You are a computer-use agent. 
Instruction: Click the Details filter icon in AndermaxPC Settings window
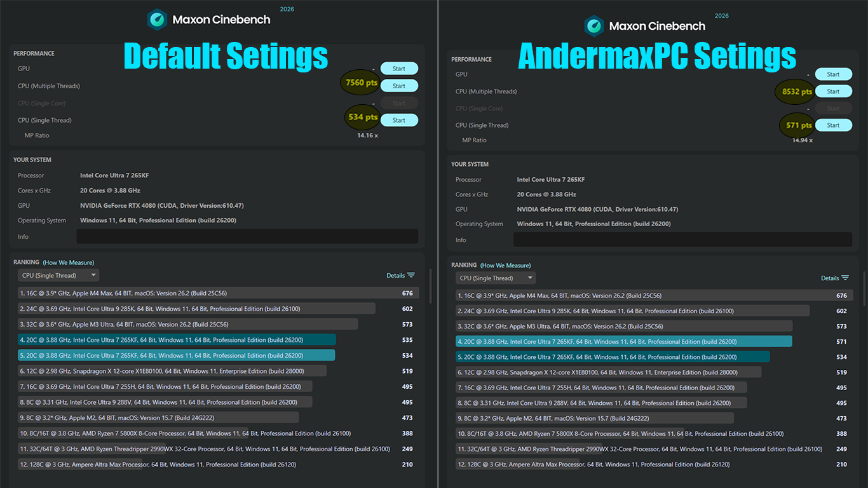845,278
